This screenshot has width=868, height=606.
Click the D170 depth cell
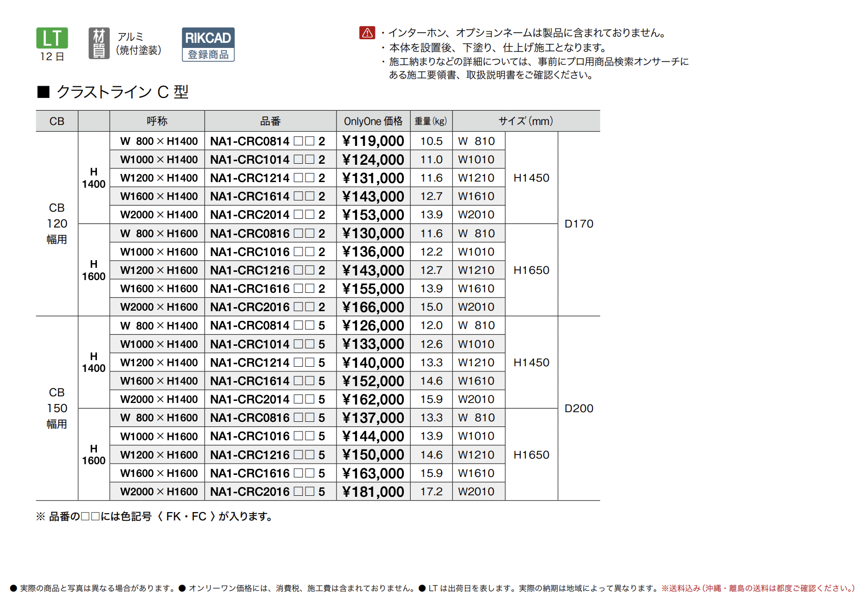pos(579,224)
